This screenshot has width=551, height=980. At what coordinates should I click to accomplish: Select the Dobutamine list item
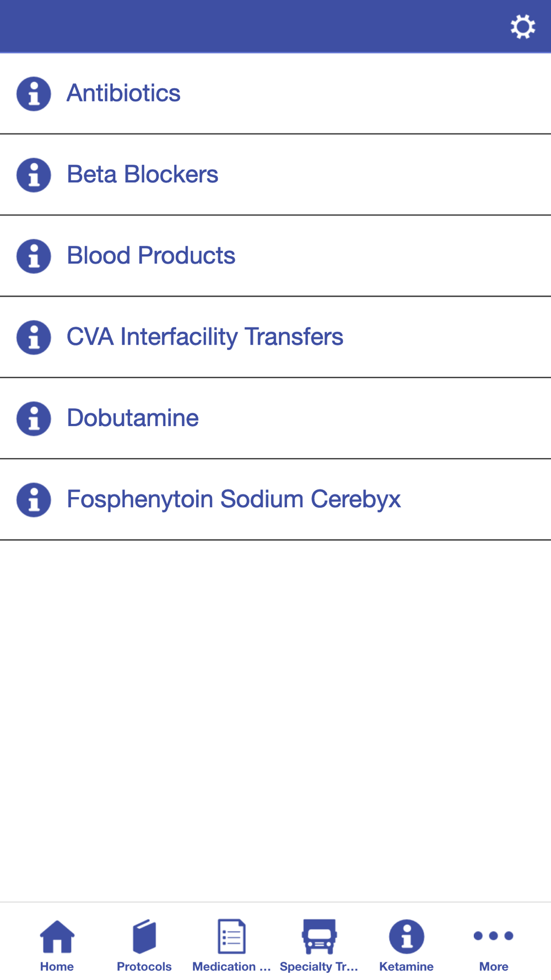coord(132,418)
